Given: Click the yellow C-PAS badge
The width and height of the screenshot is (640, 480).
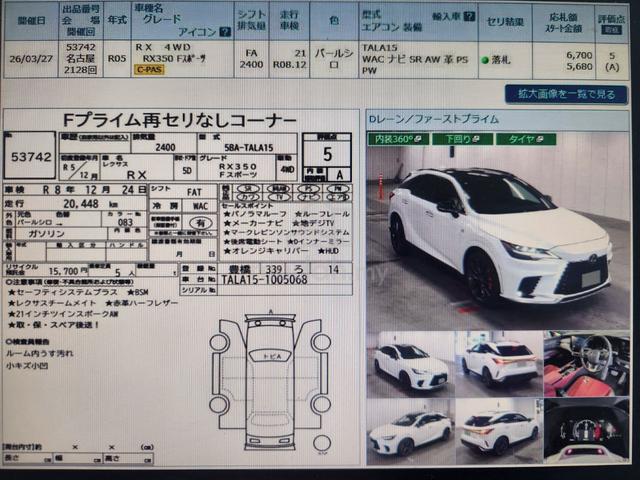Looking at the screenshot, I should tap(149, 69).
